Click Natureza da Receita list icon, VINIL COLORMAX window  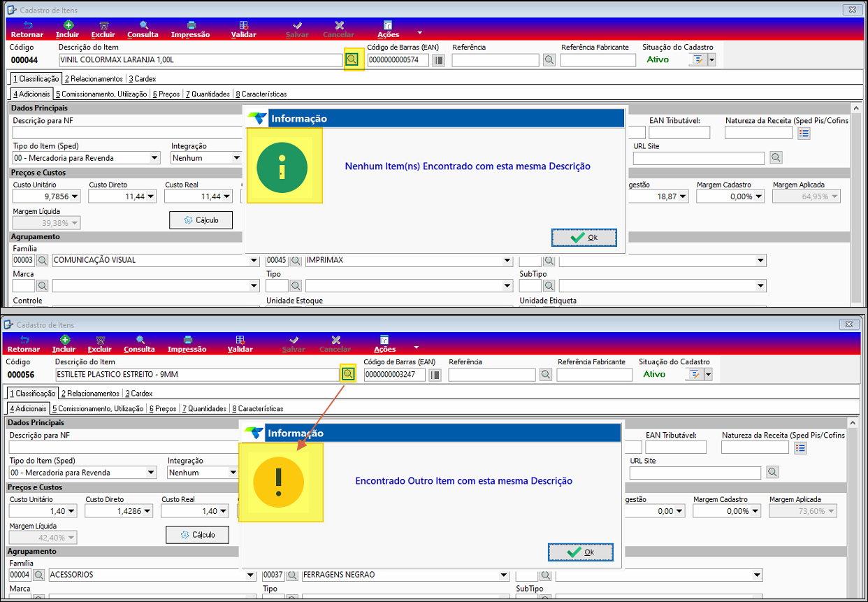point(803,133)
